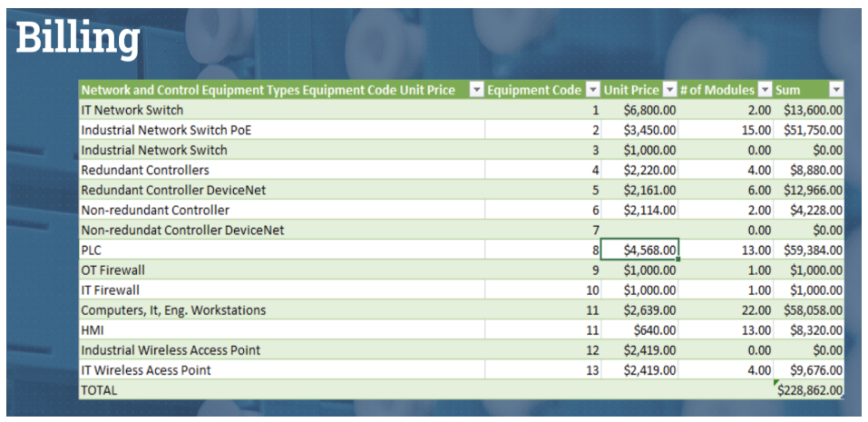This screenshot has width=868, height=422.
Task: Open the Sum column filter dropdown
Action: point(835,90)
